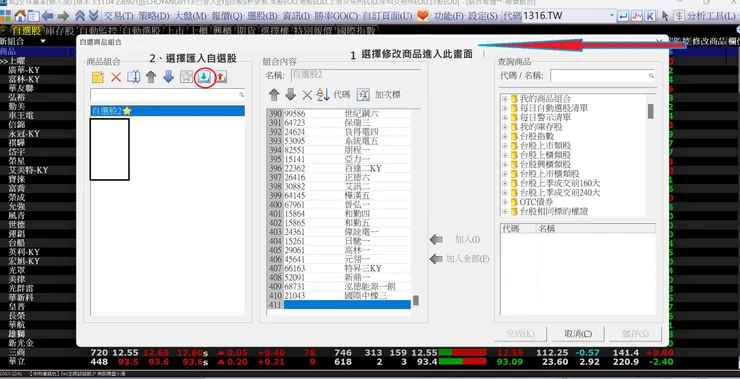The image size is (740, 379).
Task: Open the 設定(S) menu
Action: [483, 16]
